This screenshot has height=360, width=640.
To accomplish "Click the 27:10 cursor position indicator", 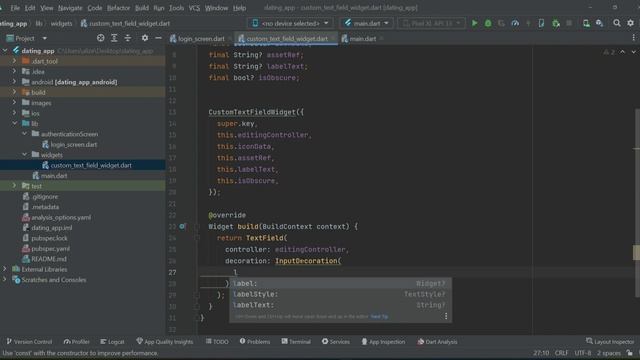I will pyautogui.click(x=541, y=353).
